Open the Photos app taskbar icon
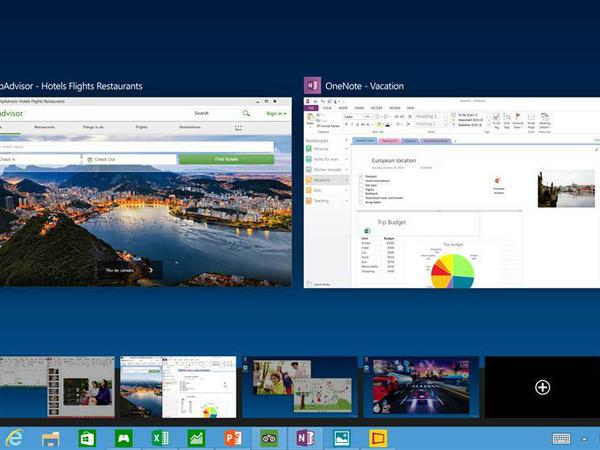This screenshot has width=600, height=450. (342, 439)
